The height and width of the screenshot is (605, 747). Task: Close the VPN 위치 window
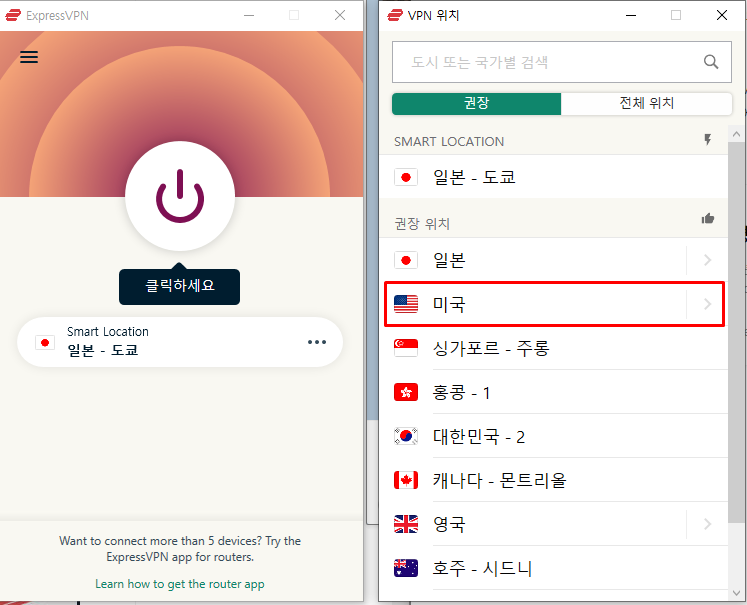click(722, 15)
